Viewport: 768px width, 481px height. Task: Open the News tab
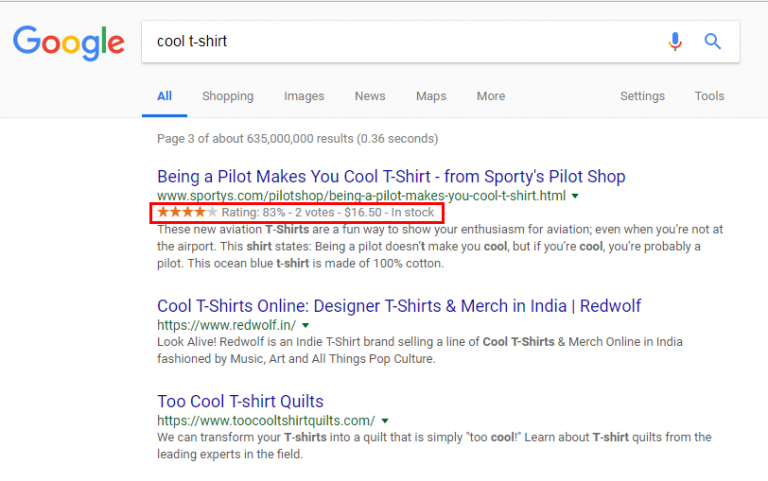[x=370, y=96]
